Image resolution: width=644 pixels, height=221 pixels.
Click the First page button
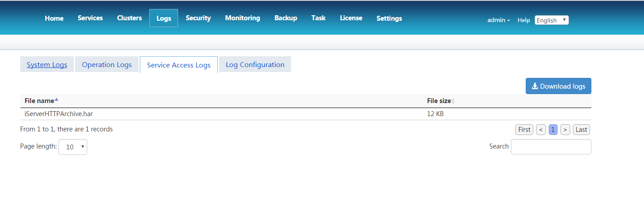pyautogui.click(x=524, y=130)
